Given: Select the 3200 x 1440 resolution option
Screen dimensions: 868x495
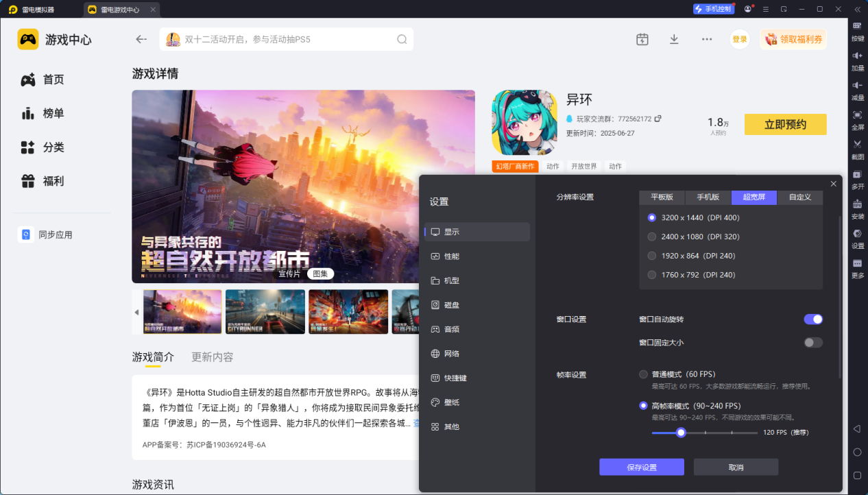Looking at the screenshot, I should tap(694, 217).
